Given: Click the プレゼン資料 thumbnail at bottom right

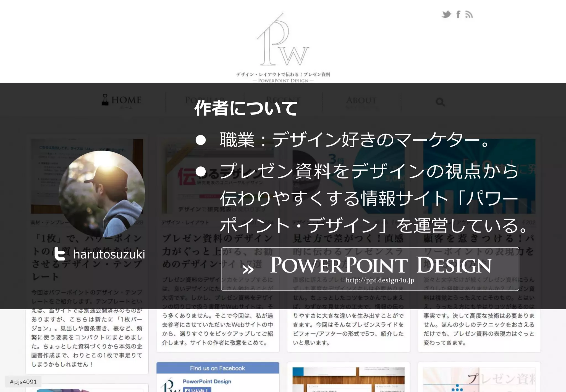Looking at the screenshot, I should (479, 380).
